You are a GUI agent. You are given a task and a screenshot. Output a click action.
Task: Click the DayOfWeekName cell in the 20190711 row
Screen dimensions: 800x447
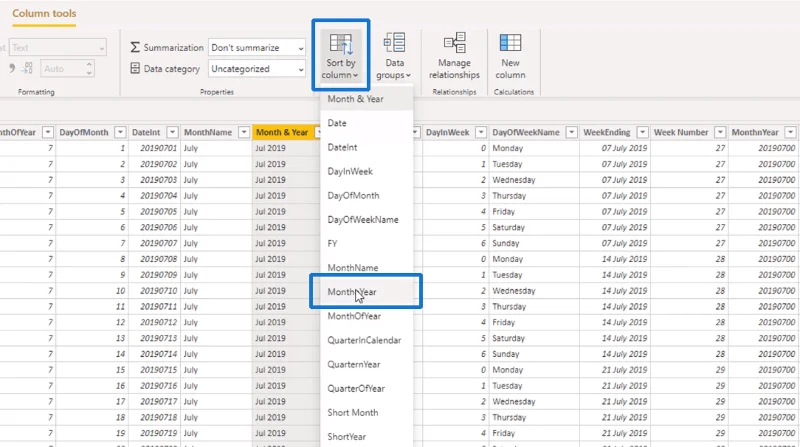pos(534,306)
